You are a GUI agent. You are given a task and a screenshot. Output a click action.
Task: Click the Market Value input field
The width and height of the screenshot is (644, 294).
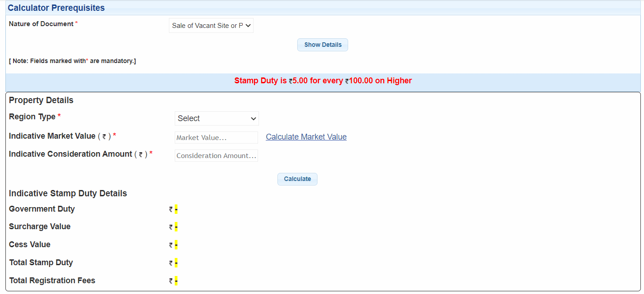tap(216, 137)
